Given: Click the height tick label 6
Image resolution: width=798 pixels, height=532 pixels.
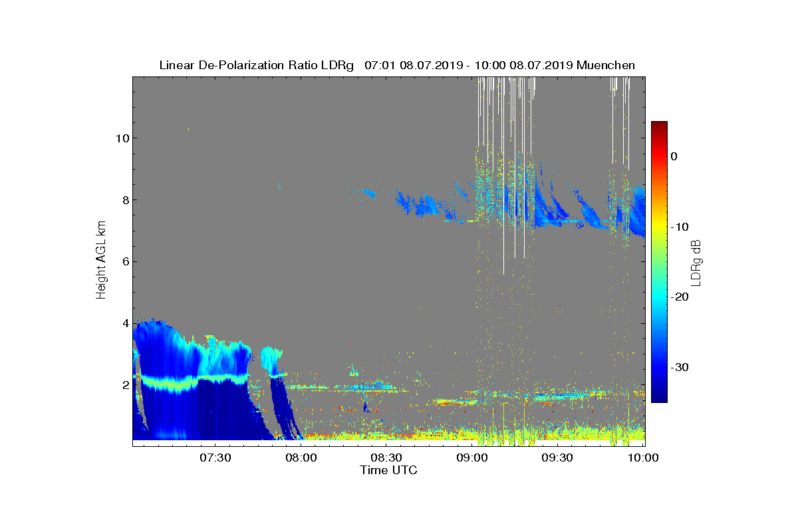Looking at the screenshot, I should [125, 261].
